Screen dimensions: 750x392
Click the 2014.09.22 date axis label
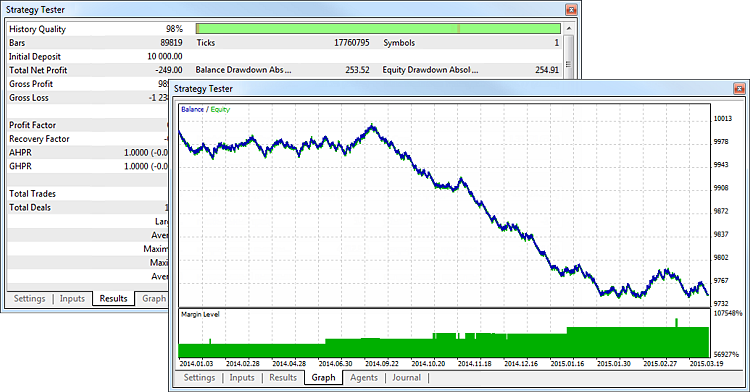pyautogui.click(x=381, y=364)
